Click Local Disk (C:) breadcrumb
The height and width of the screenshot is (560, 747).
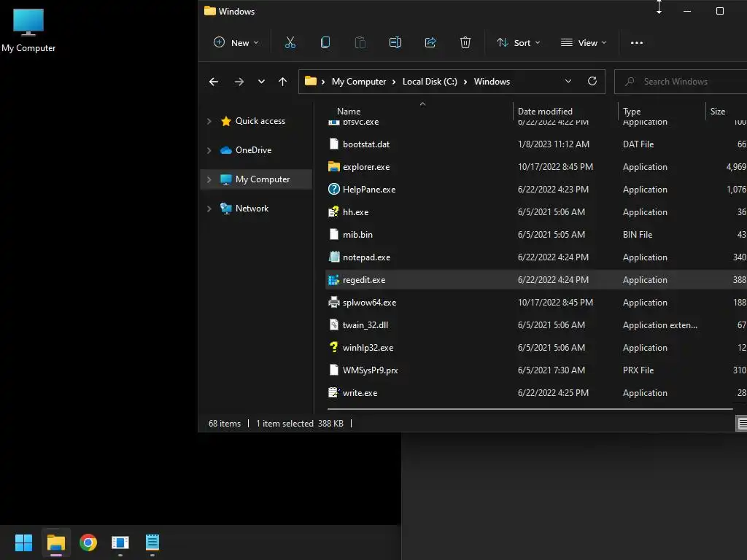pos(430,82)
